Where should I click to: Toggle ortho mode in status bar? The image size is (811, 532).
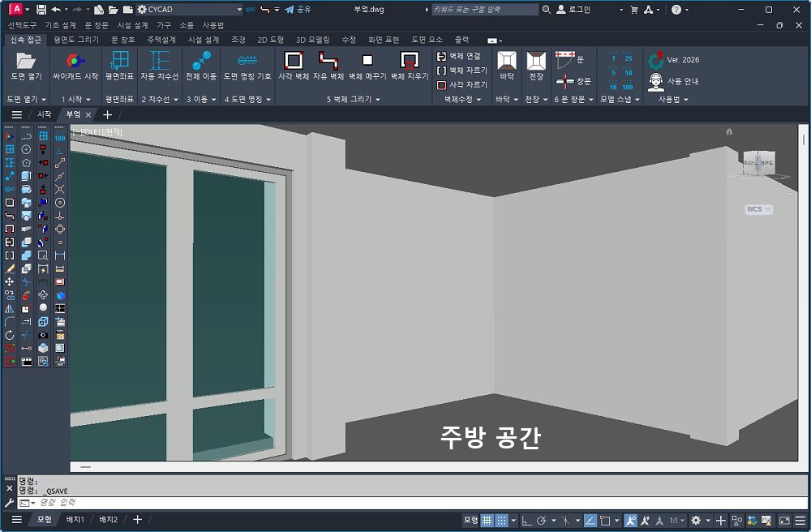(526, 520)
